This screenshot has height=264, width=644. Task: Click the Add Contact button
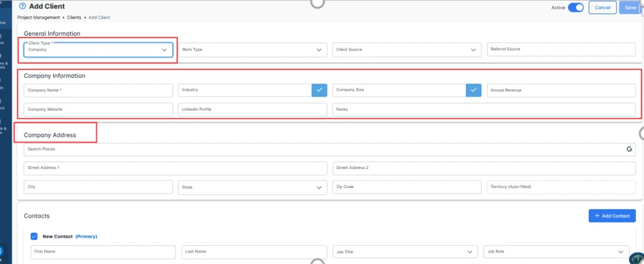click(612, 216)
